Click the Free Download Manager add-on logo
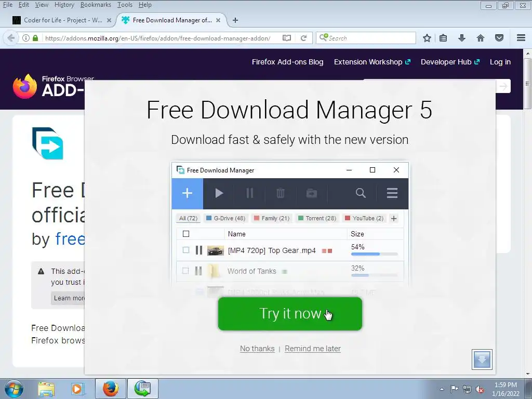 point(47,143)
